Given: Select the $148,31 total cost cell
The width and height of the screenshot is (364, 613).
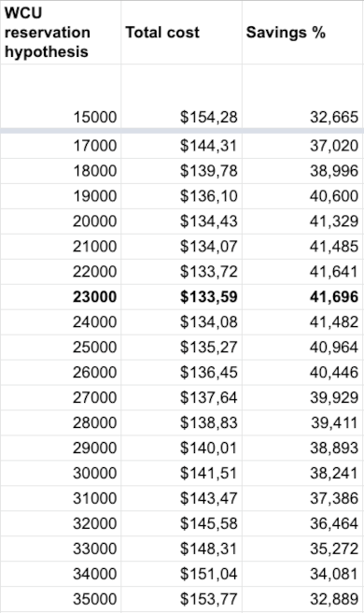Looking at the screenshot, I should point(181,549).
